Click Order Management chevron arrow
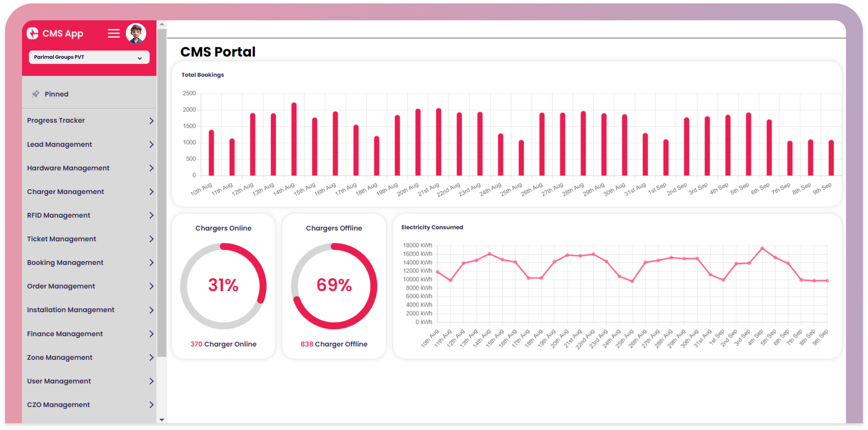 [x=151, y=286]
